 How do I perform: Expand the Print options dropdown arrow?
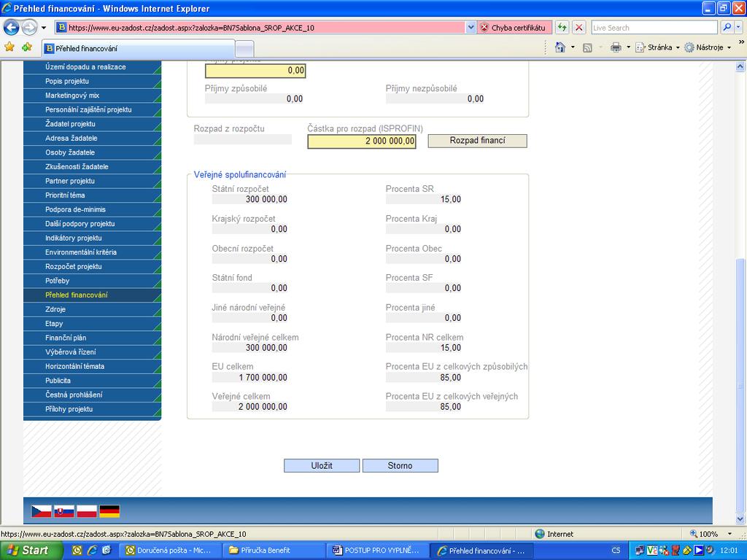(x=628, y=47)
